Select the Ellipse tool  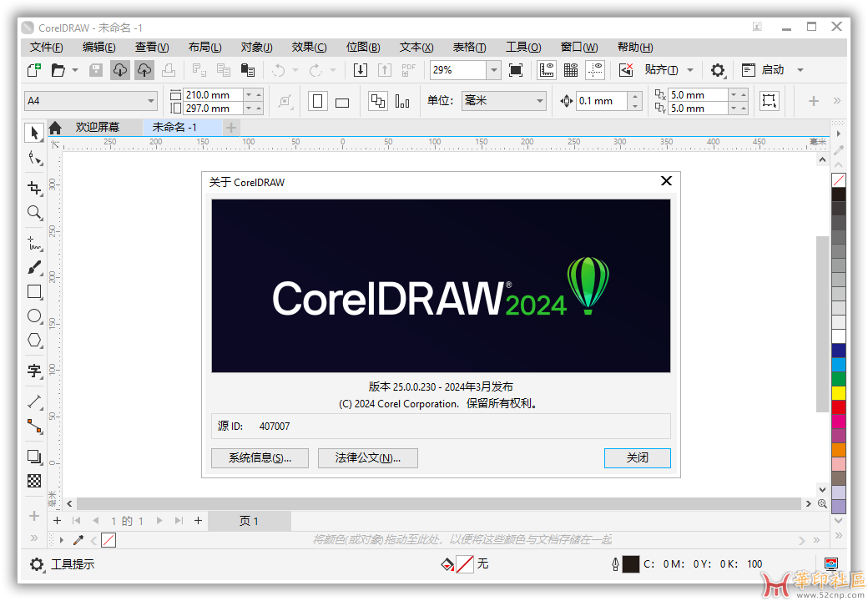click(x=34, y=316)
